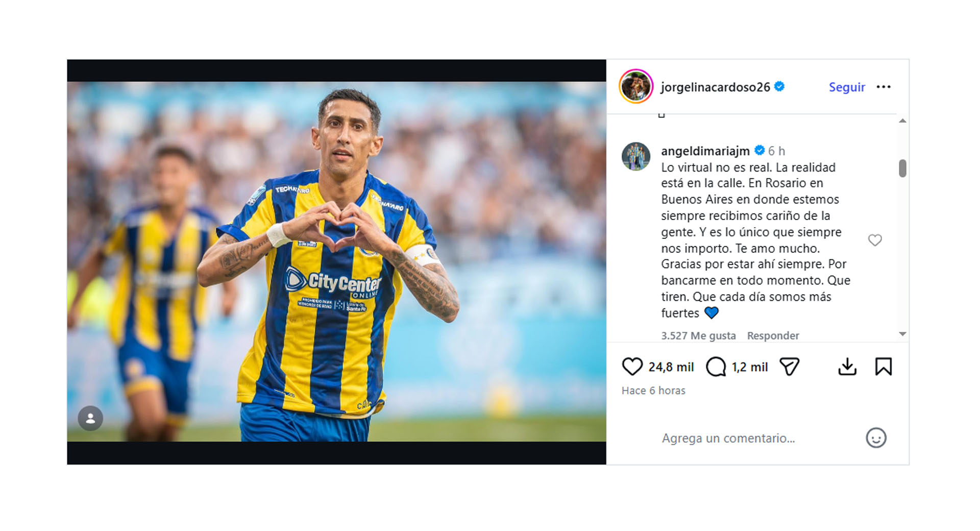View jorgelinacardoso26 story avatar
This screenshot has width=980, height=531.
tap(636, 86)
